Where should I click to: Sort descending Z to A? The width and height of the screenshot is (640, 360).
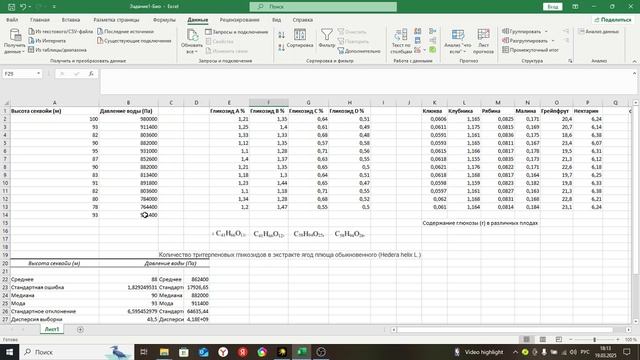(282, 47)
